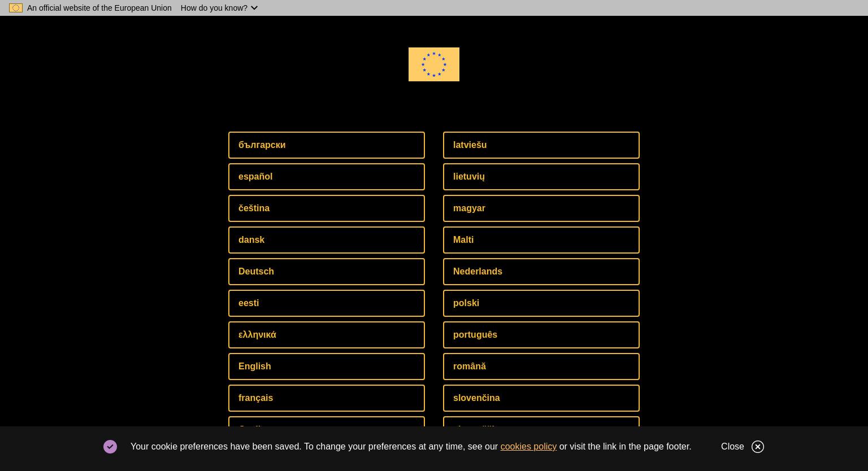The image size is (868, 471).
Task: Choose Nederlands language option
Action: 541,272
